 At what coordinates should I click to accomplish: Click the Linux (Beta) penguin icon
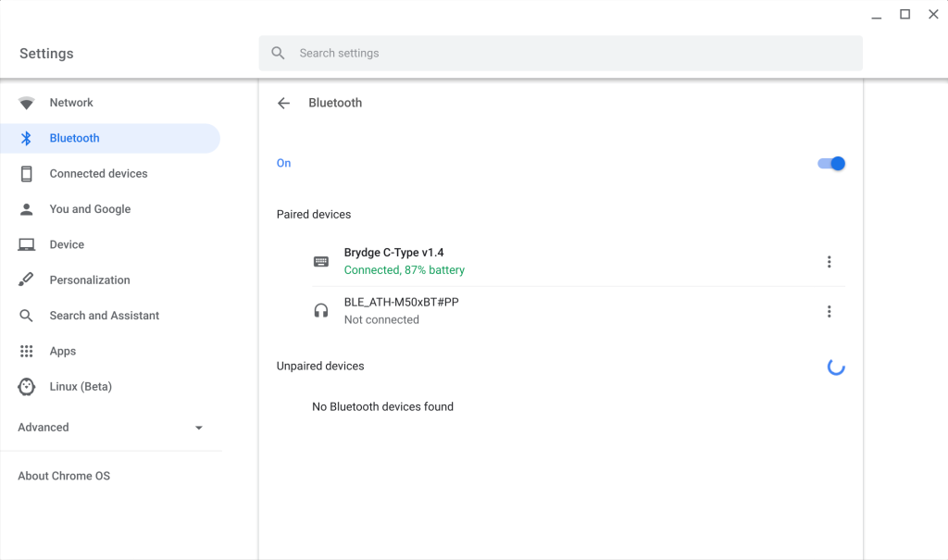(x=27, y=386)
